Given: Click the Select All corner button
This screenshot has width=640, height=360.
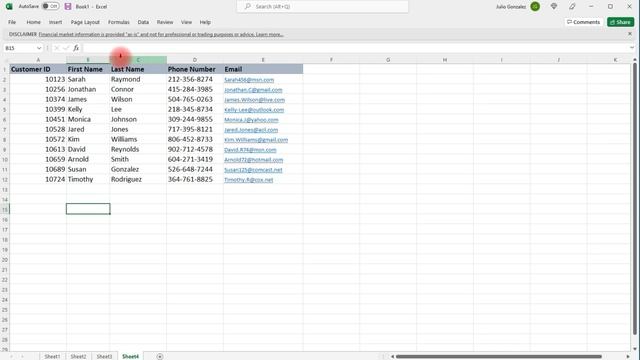Looking at the screenshot, I should [5, 60].
